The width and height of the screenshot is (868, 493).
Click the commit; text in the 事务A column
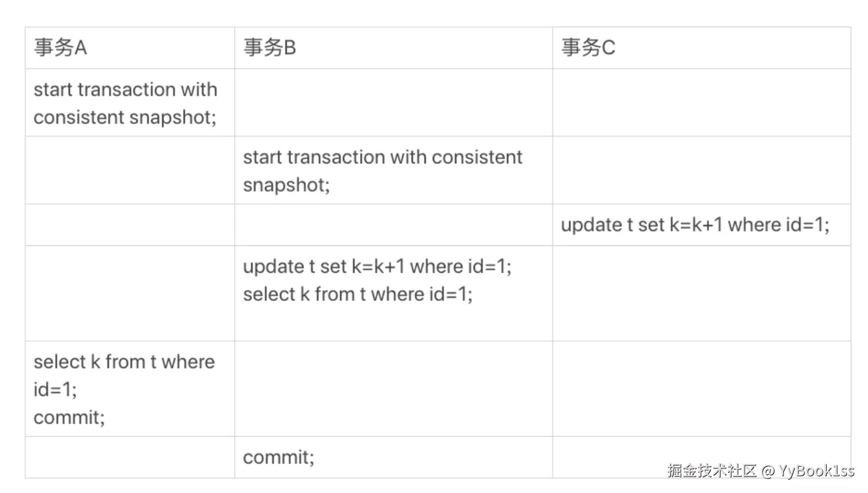tap(69, 417)
